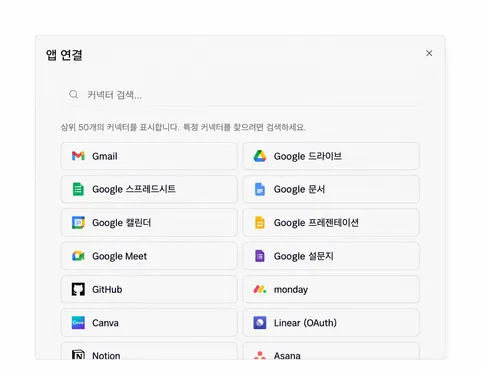Screen dimensions: 483x372
Task: Click the GitHub octocat icon
Action: pos(78,289)
